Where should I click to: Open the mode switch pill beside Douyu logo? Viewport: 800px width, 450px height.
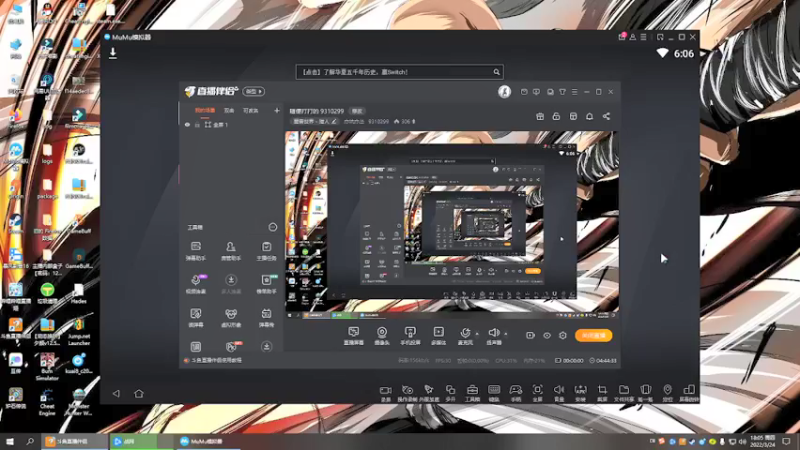tap(254, 91)
